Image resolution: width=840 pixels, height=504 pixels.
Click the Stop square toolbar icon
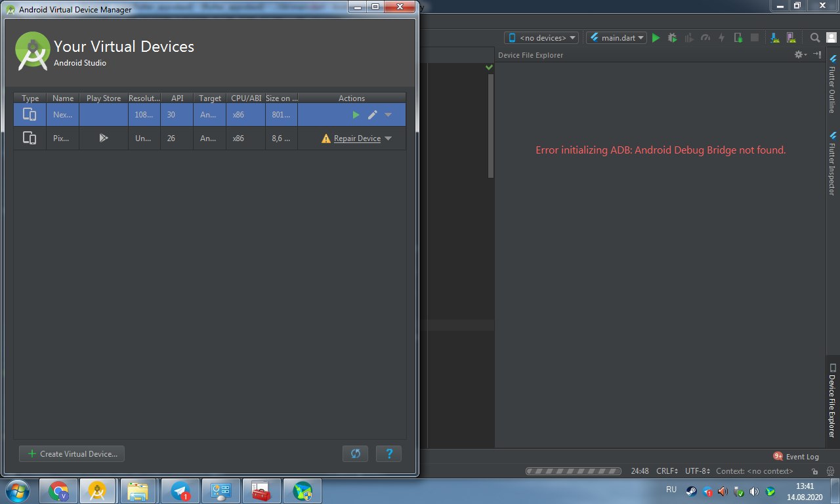(x=755, y=38)
